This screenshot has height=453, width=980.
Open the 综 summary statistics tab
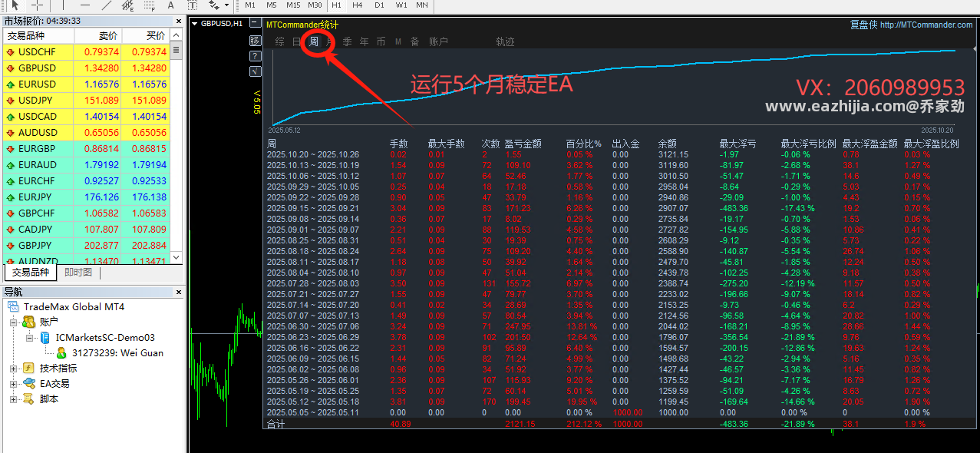pos(279,41)
